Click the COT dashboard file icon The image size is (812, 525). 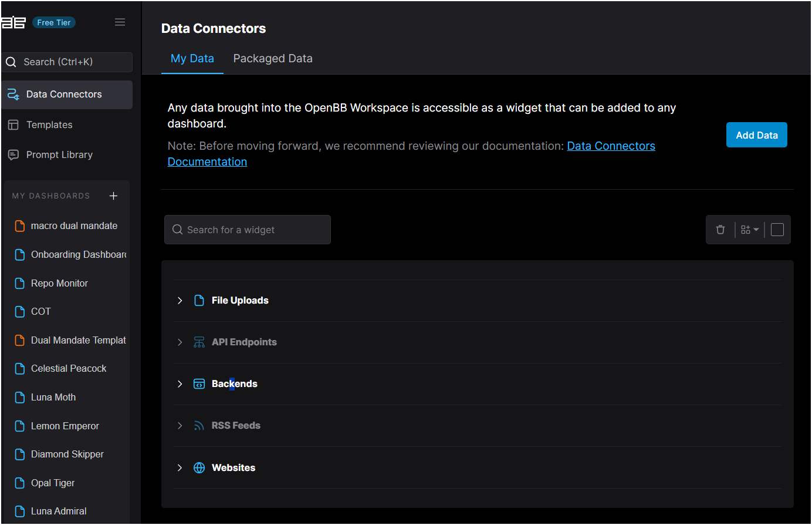click(19, 312)
